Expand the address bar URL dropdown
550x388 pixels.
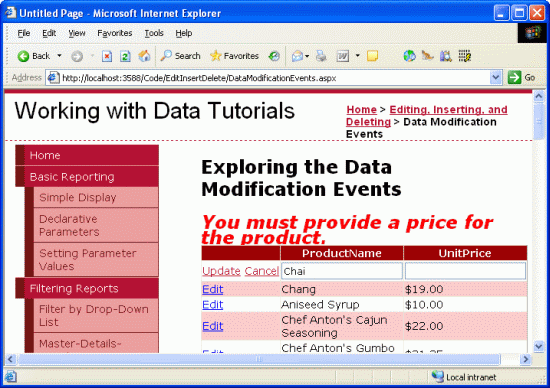pos(496,78)
